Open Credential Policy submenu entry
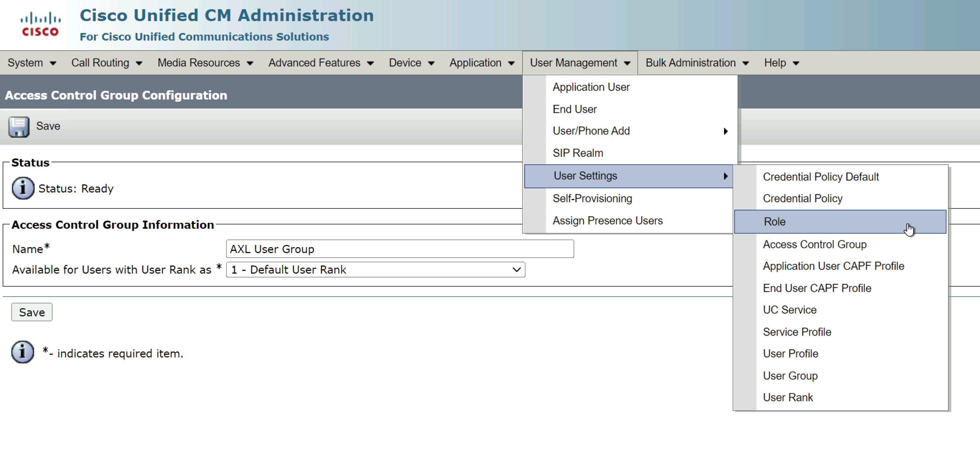 pos(840,198)
